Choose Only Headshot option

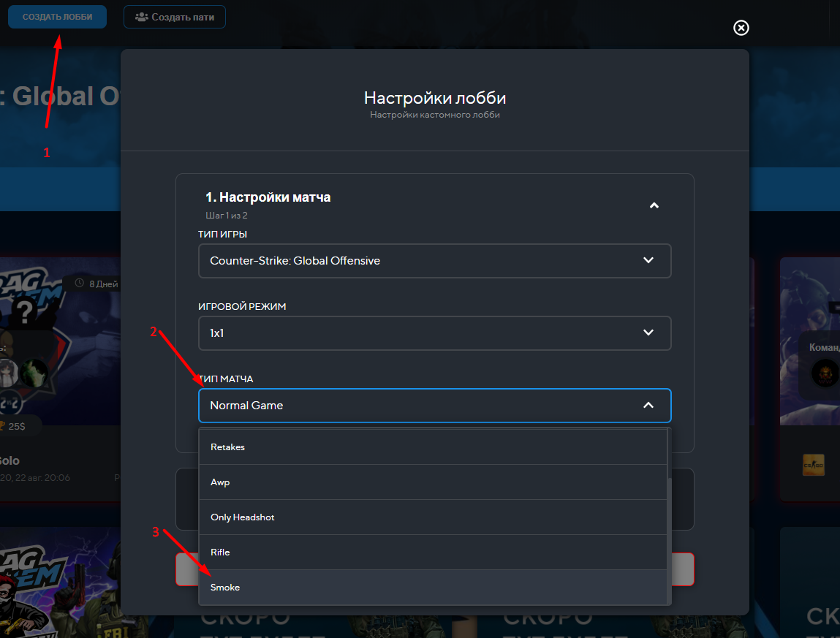coord(433,517)
